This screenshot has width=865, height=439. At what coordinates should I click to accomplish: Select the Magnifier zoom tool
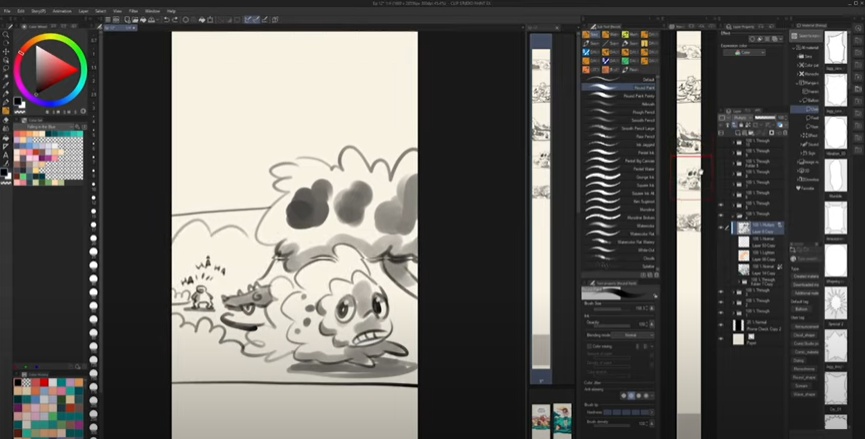click(x=6, y=34)
